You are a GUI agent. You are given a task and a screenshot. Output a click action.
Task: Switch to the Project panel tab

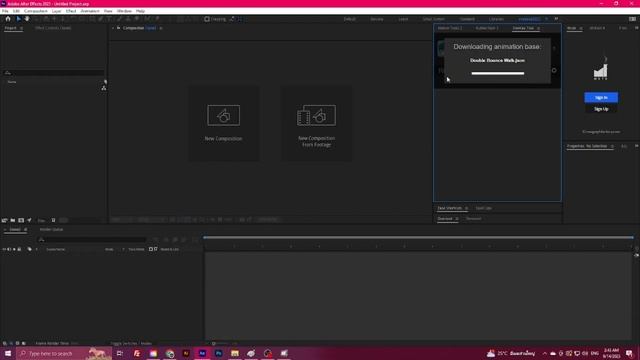pyautogui.click(x=11, y=28)
